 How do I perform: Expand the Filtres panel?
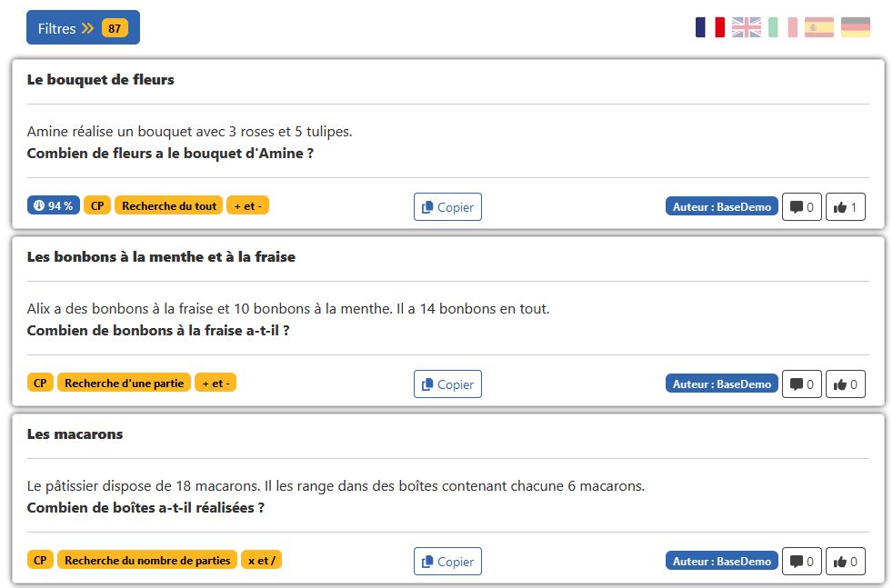pos(83,27)
